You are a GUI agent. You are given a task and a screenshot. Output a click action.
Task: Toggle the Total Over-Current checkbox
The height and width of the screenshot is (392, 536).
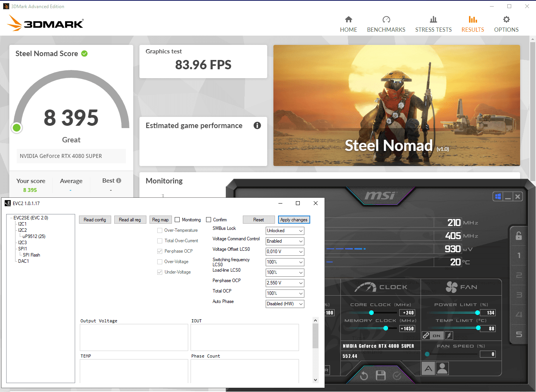tap(160, 241)
